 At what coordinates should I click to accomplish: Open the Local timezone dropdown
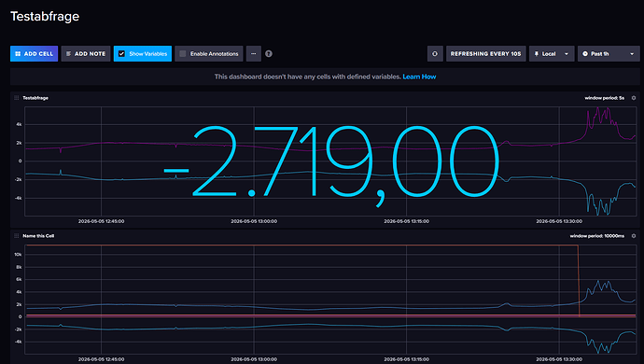click(x=552, y=54)
